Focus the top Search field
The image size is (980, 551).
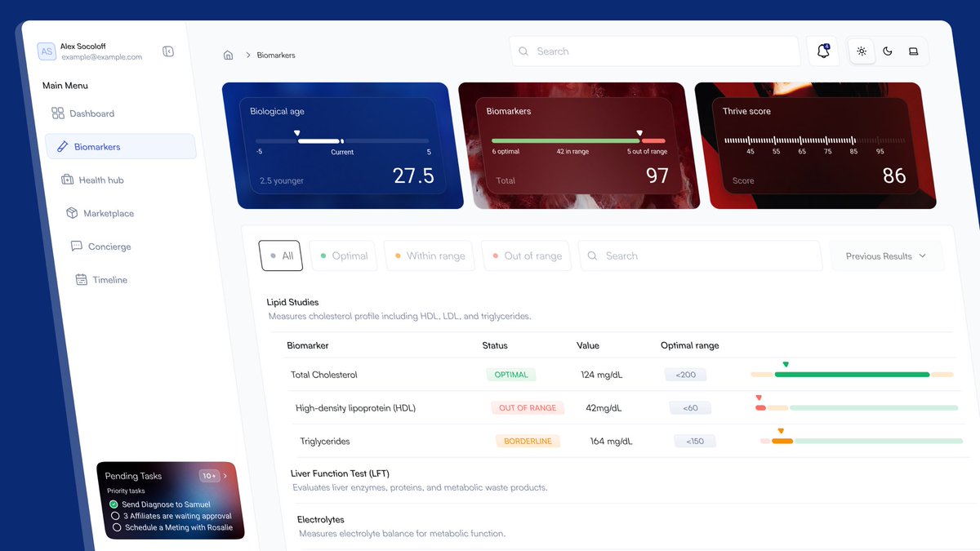tap(654, 51)
